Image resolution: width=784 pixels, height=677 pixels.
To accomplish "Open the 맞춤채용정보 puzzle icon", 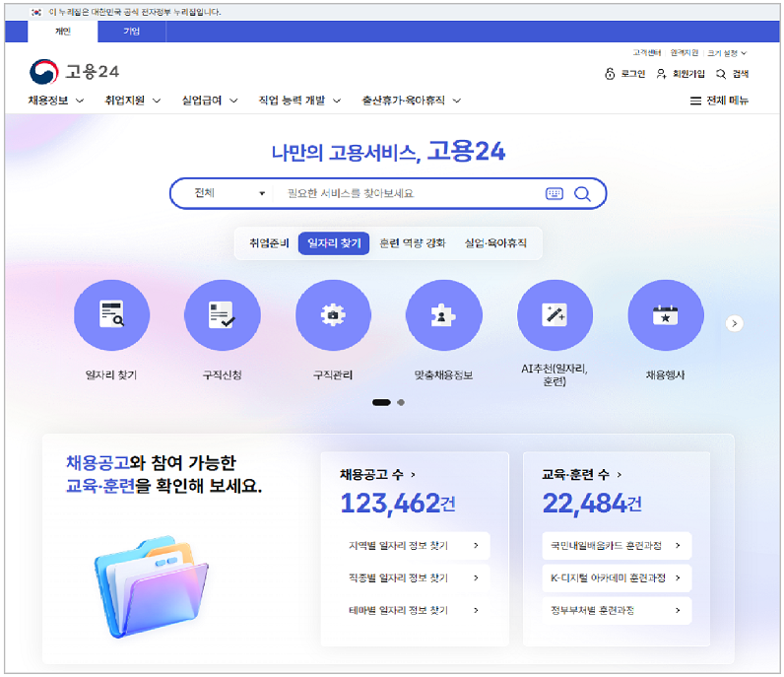I will [444, 315].
